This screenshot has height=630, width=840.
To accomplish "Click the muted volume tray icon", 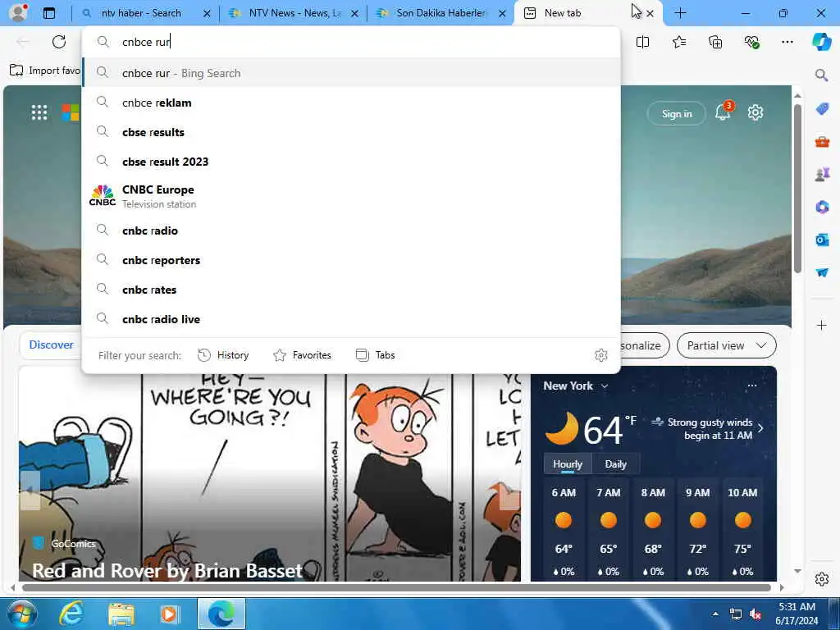I will [756, 614].
